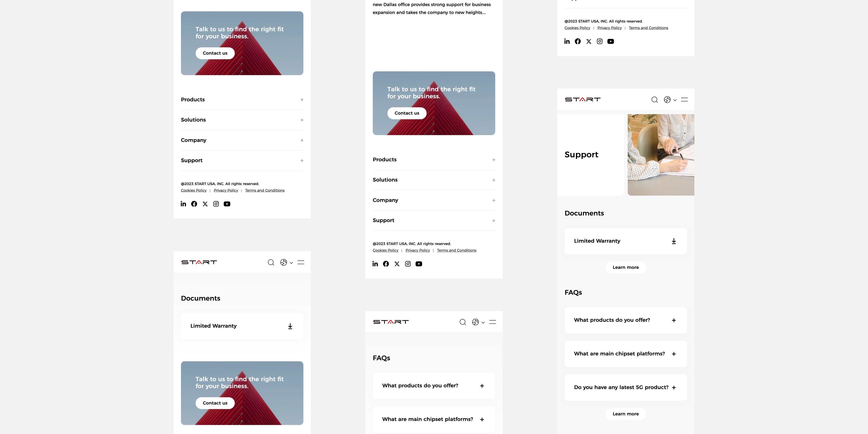Open hamburger menu in header above Support photo
Image resolution: width=868 pixels, height=434 pixels.
pyautogui.click(x=684, y=100)
